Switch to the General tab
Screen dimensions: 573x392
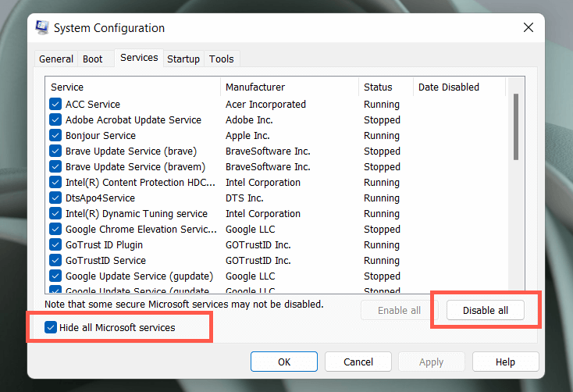pyautogui.click(x=56, y=59)
